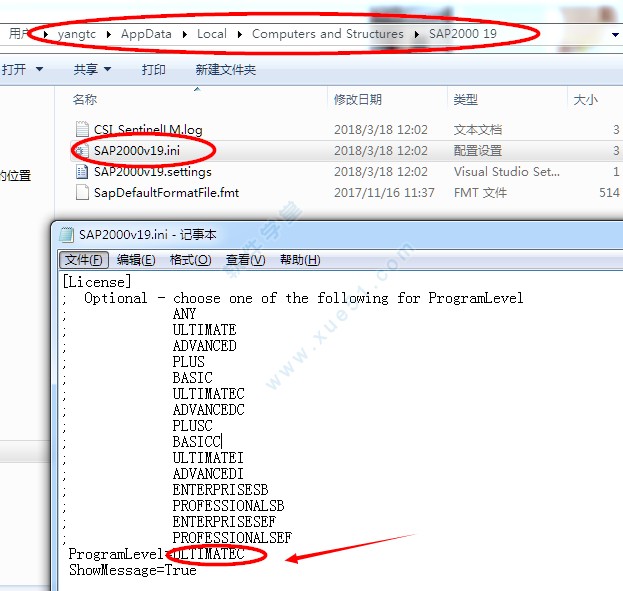Open the 文件(F) menu in Notepad

pyautogui.click(x=85, y=260)
